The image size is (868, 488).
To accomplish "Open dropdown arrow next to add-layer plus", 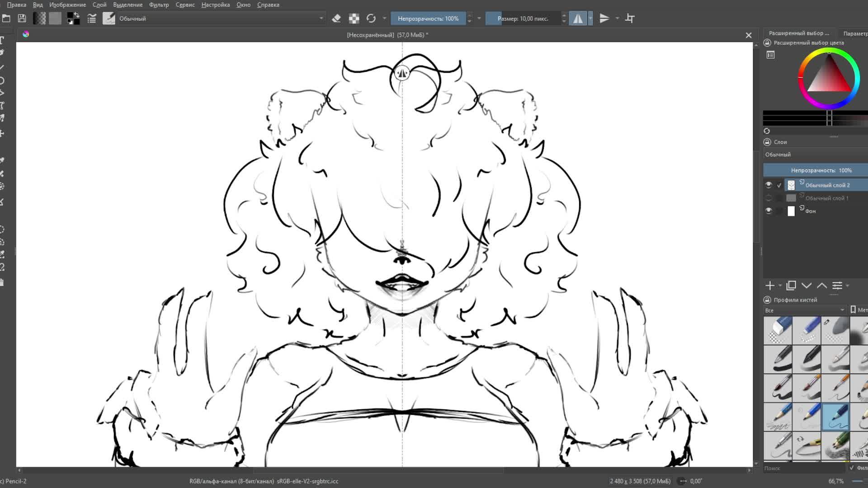I will (x=780, y=286).
